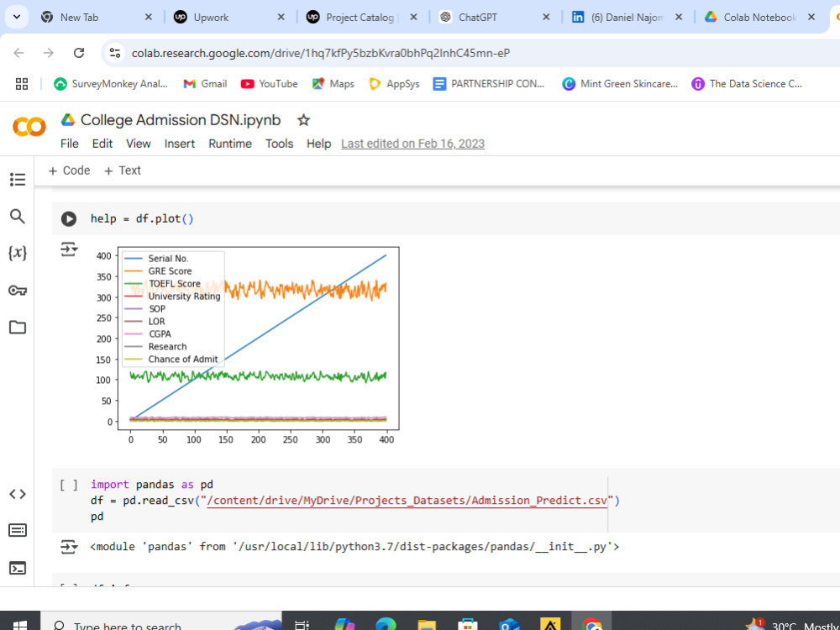Image resolution: width=840 pixels, height=630 pixels.
Task: Click the address bar URL
Action: tap(321, 53)
